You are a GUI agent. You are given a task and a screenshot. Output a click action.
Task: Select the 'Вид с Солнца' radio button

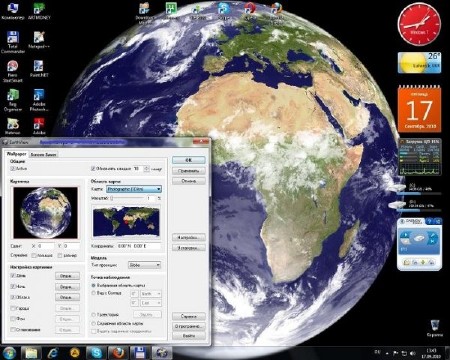point(94,293)
